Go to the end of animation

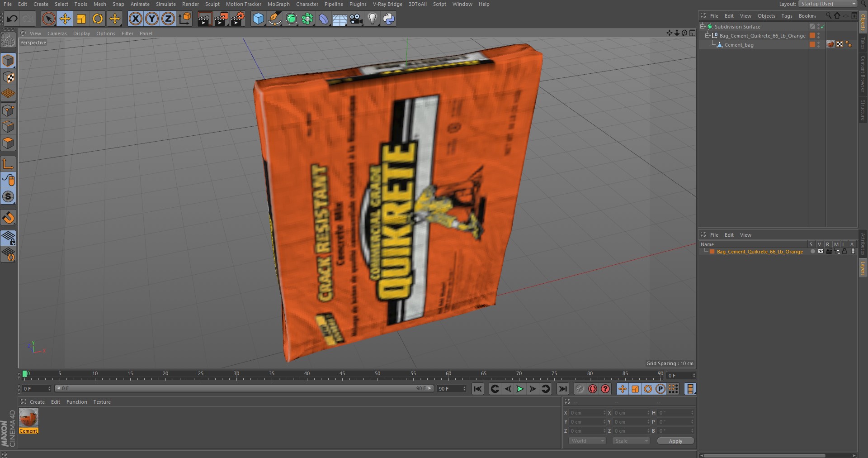click(x=562, y=389)
